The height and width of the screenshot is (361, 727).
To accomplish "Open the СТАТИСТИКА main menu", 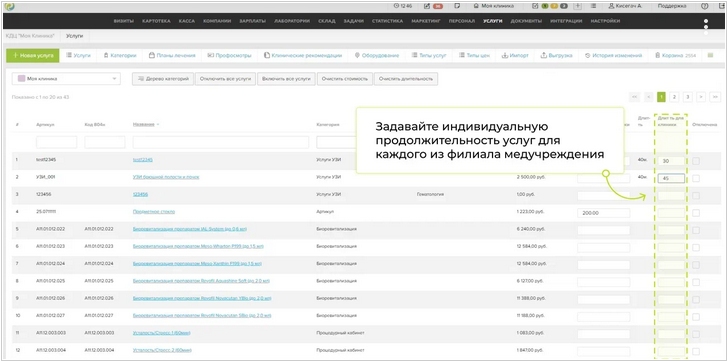I will (x=387, y=21).
